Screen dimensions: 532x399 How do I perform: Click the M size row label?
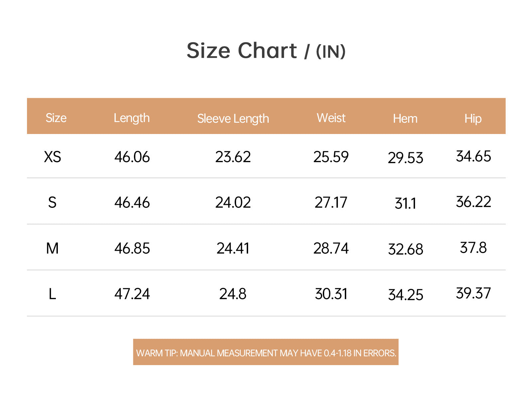click(52, 248)
